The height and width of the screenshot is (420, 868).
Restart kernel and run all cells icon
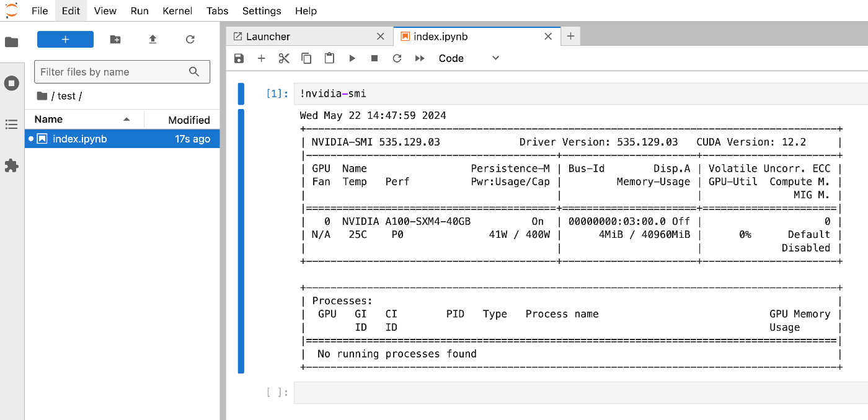[420, 58]
